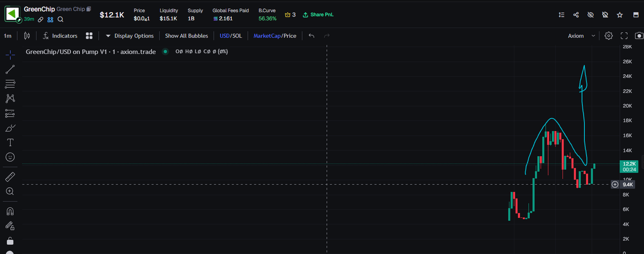Search the token with magnifier icon

point(61,19)
